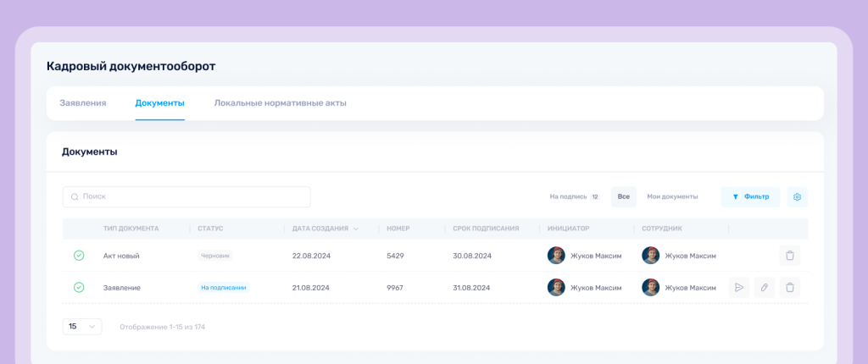Select the Все filter toggle
Image resolution: width=868 pixels, height=364 pixels.
[x=623, y=197]
